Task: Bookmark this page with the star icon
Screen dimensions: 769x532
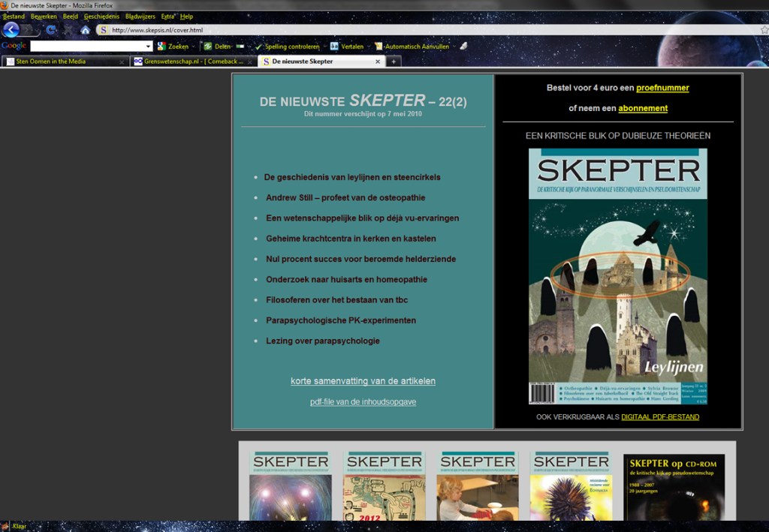Action: [x=764, y=30]
